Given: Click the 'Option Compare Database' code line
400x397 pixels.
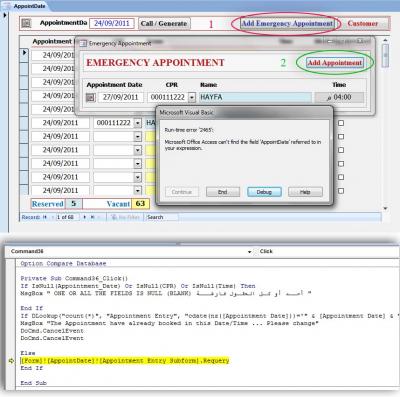Looking at the screenshot, I should (63, 263).
